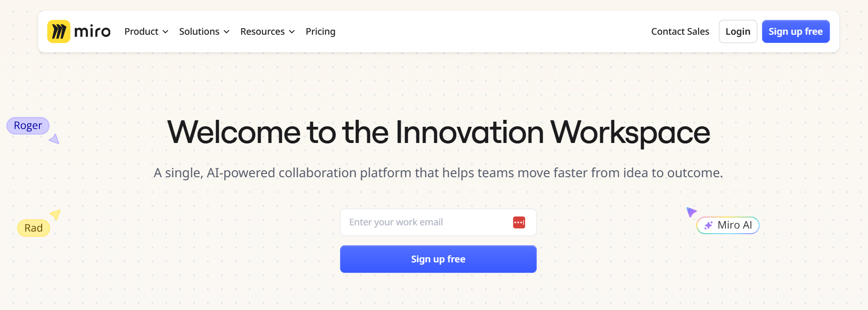Screen dimensions: 868x310
Task: Expand the Resources dropdown
Action: point(292,31)
